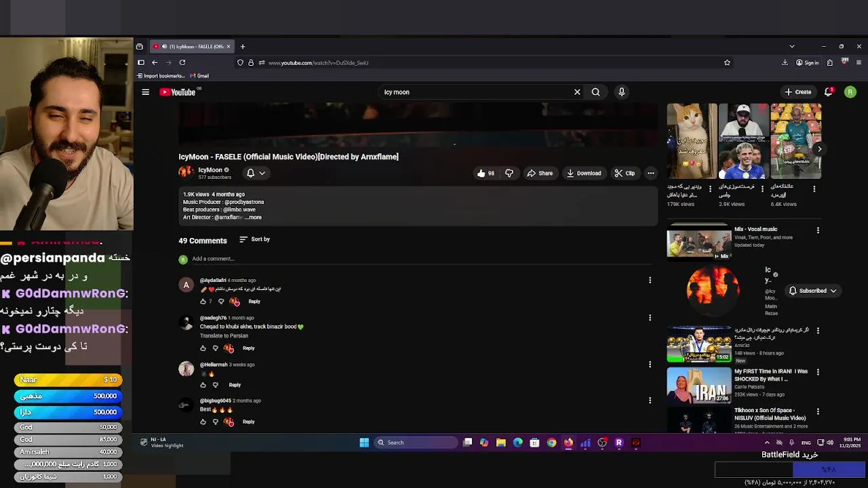Reload the page in Firefox
Screen dimensions: 868x488
[x=182, y=62]
